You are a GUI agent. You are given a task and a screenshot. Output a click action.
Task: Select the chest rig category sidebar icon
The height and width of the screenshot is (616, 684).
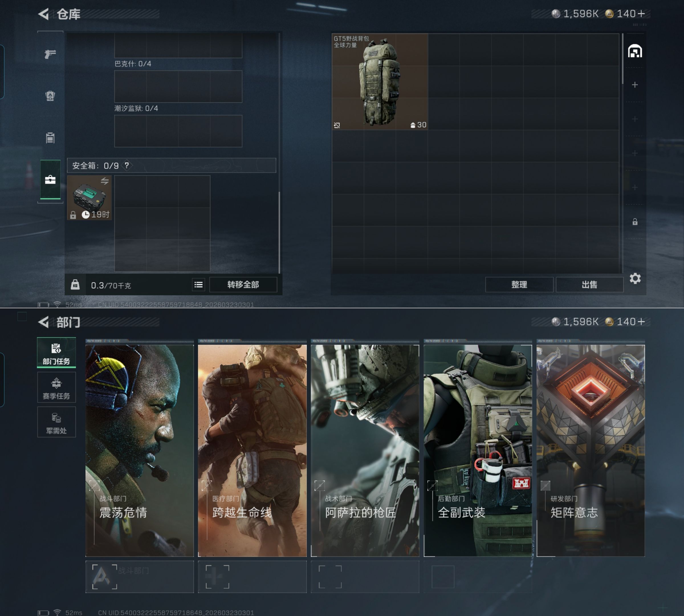50,138
